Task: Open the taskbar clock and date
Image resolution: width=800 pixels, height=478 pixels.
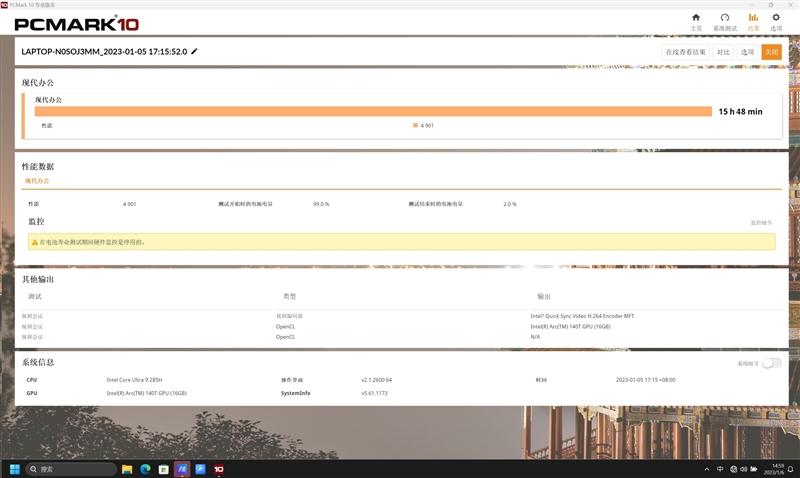Action: coord(775,468)
